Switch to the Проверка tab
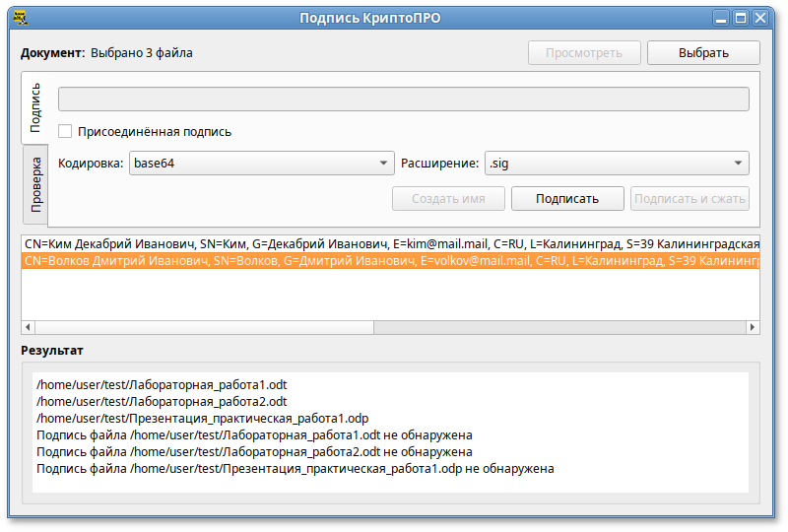Image resolution: width=788 pixels, height=532 pixels. point(35,184)
